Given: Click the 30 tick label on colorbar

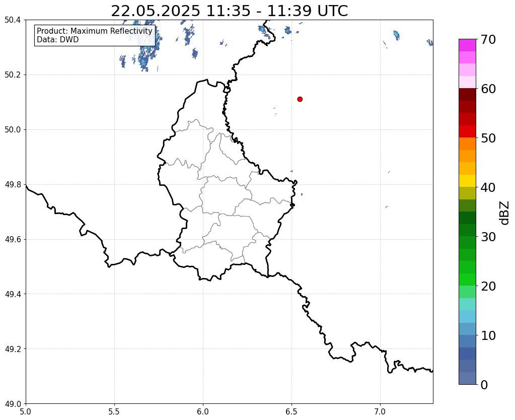Looking at the screenshot, I should click(488, 237).
